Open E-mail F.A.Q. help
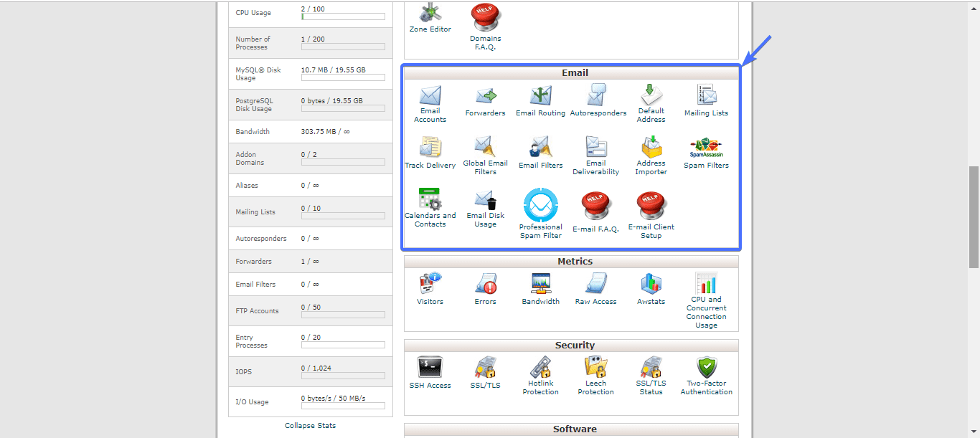The width and height of the screenshot is (980, 438). [595, 212]
